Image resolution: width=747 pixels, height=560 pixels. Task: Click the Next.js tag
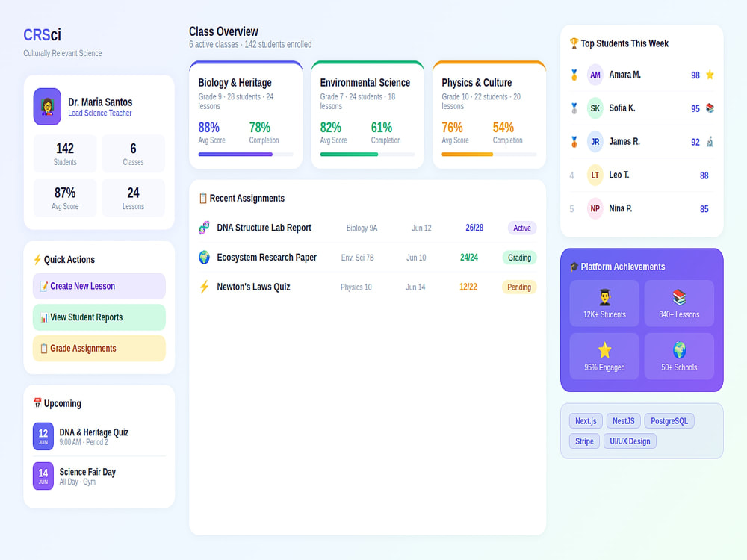point(586,421)
